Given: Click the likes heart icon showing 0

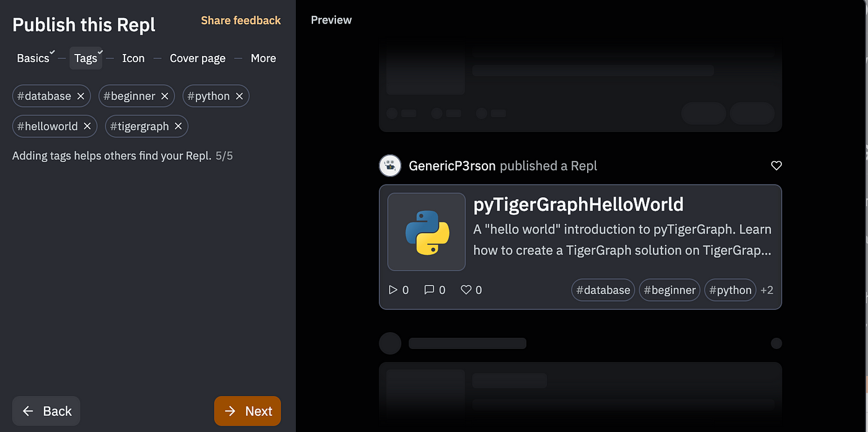Looking at the screenshot, I should 466,289.
